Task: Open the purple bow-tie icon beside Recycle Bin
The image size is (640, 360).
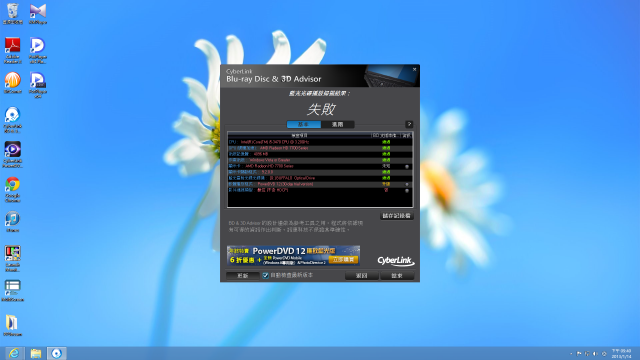Action: pos(38,13)
